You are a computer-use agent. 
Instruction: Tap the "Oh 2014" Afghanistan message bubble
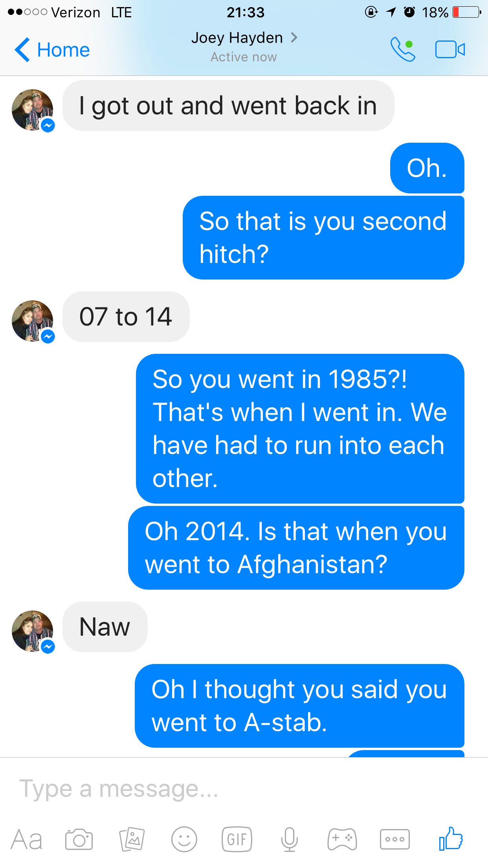coord(296,548)
